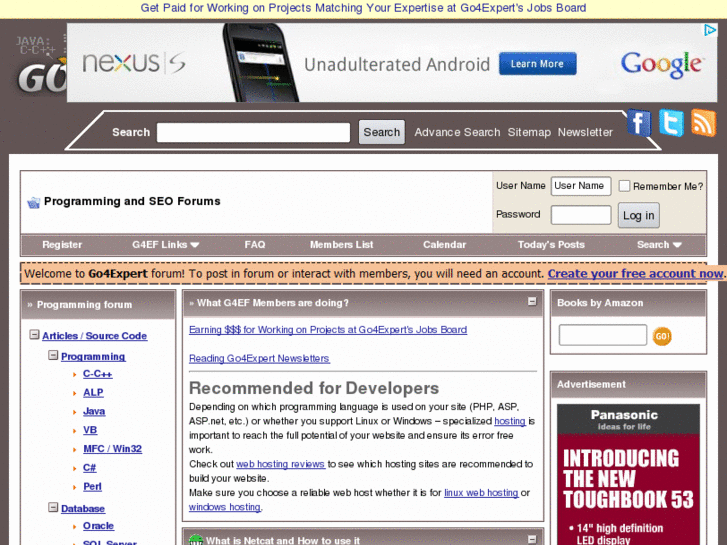Click the Recommended for Developers heading
Viewport: 727px width, 545px height.
coord(314,388)
